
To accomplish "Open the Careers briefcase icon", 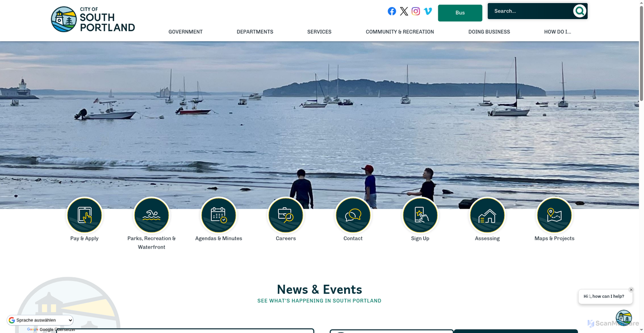I will tap(286, 215).
